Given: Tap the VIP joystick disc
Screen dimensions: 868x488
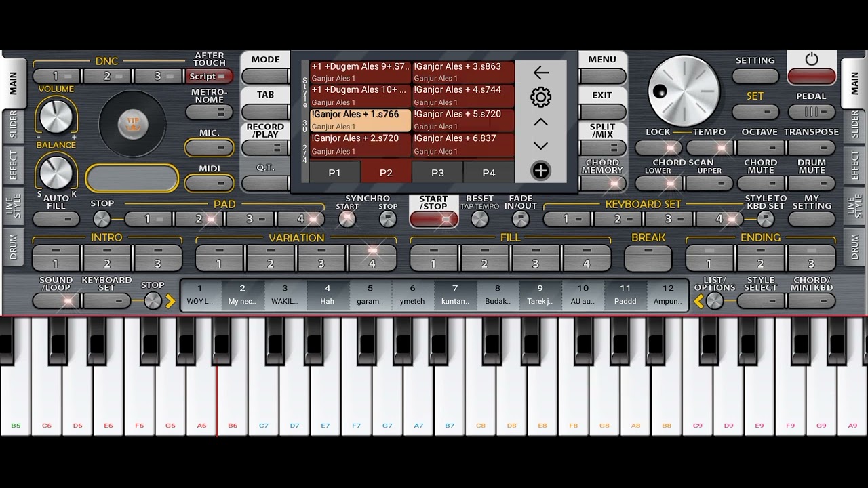Looking at the screenshot, I should click(x=132, y=123).
